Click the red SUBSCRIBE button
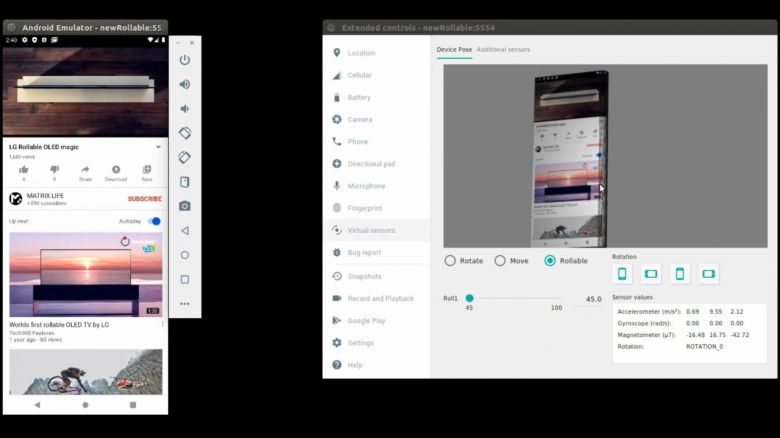780x438 pixels. pyautogui.click(x=144, y=199)
